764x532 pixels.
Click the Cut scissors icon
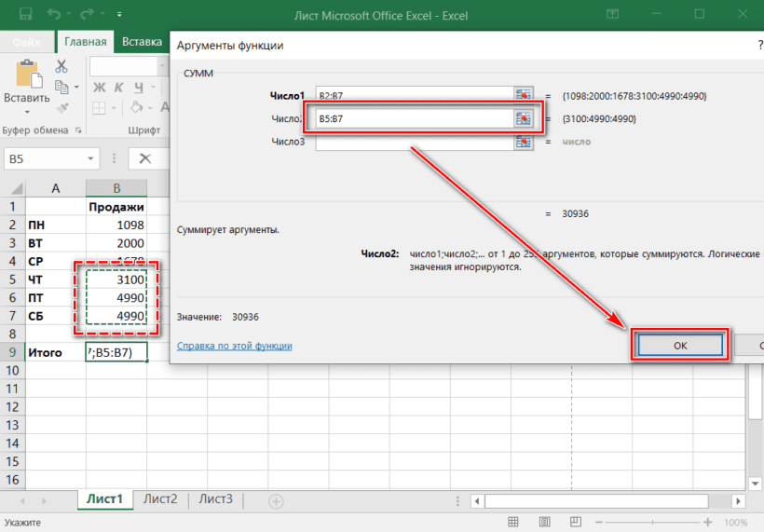point(61,66)
